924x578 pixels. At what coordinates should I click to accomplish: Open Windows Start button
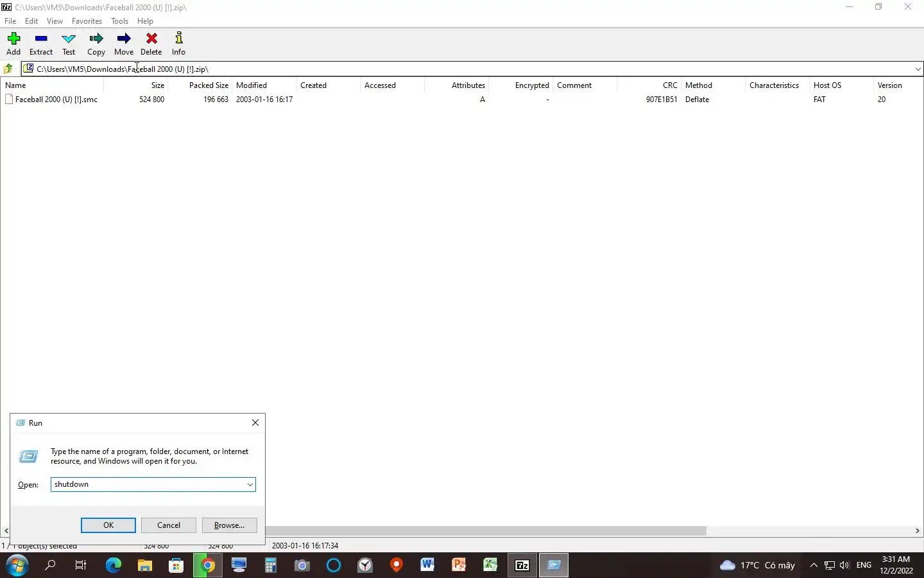tap(17, 565)
